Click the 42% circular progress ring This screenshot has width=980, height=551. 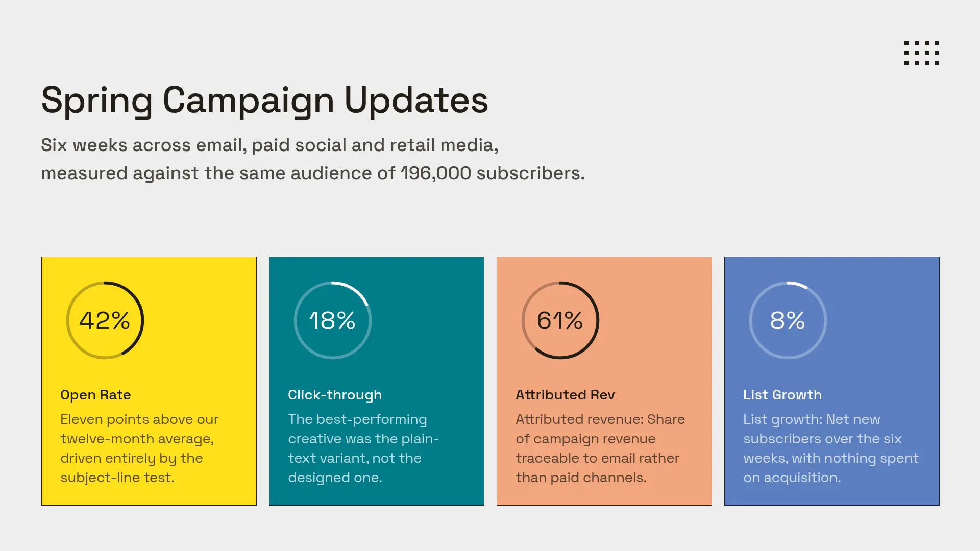pyautogui.click(x=105, y=320)
